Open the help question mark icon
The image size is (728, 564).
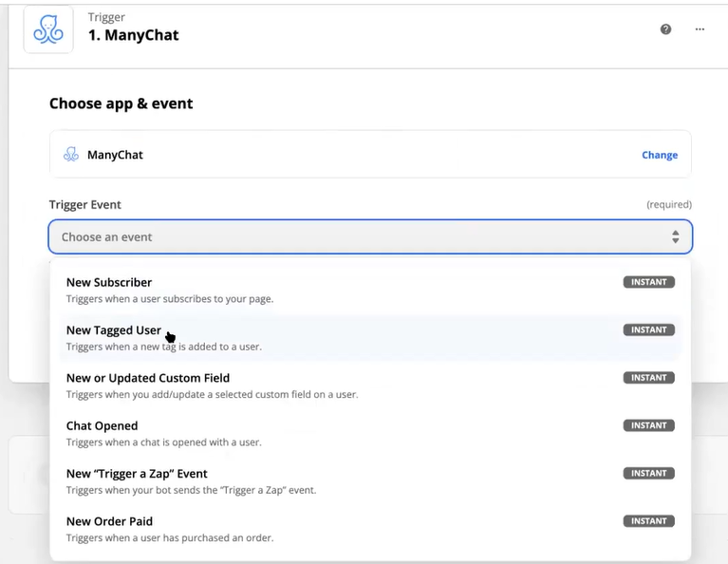point(665,29)
